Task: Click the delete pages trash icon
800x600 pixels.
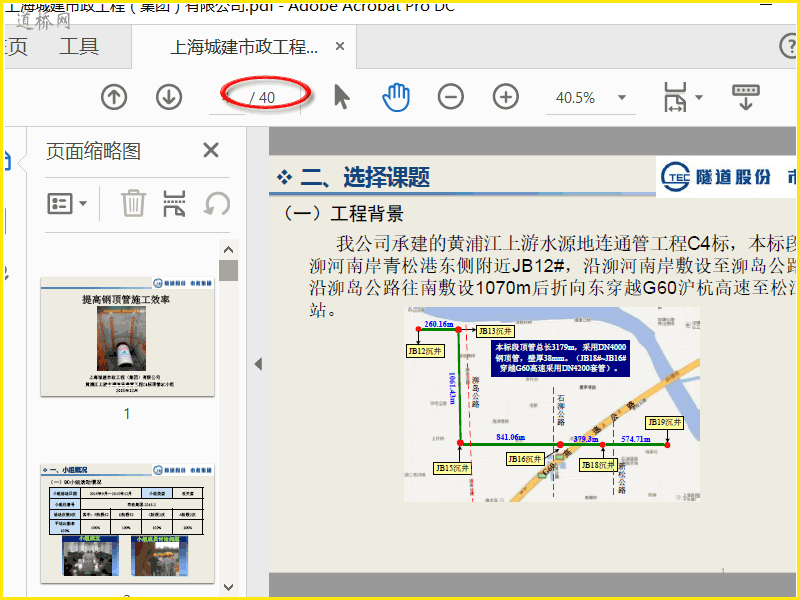Action: click(x=133, y=203)
